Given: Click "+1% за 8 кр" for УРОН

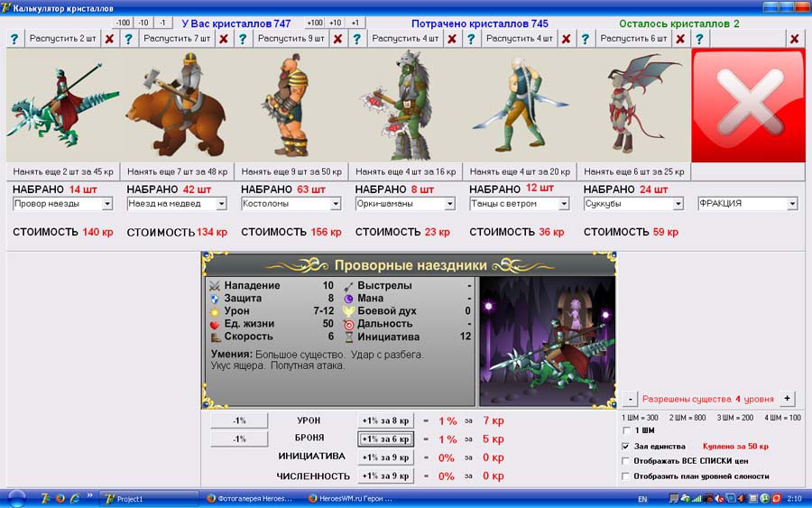Looking at the screenshot, I should point(386,420).
